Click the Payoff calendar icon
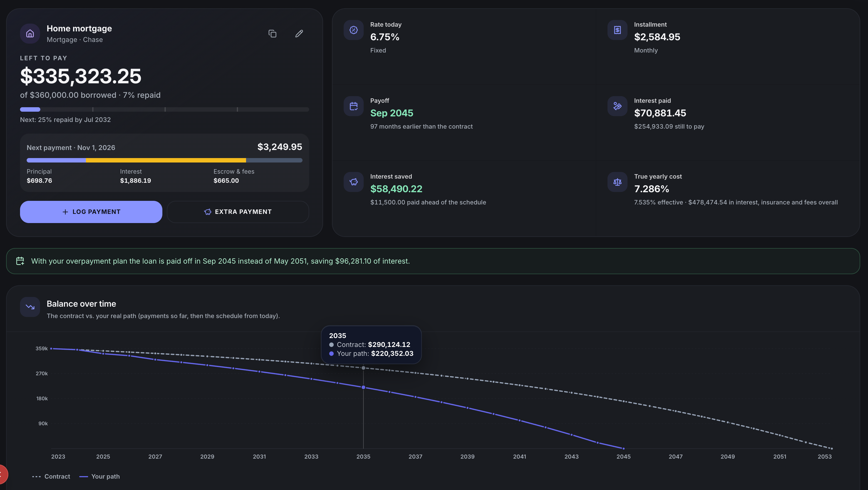The image size is (868, 490). [353, 106]
